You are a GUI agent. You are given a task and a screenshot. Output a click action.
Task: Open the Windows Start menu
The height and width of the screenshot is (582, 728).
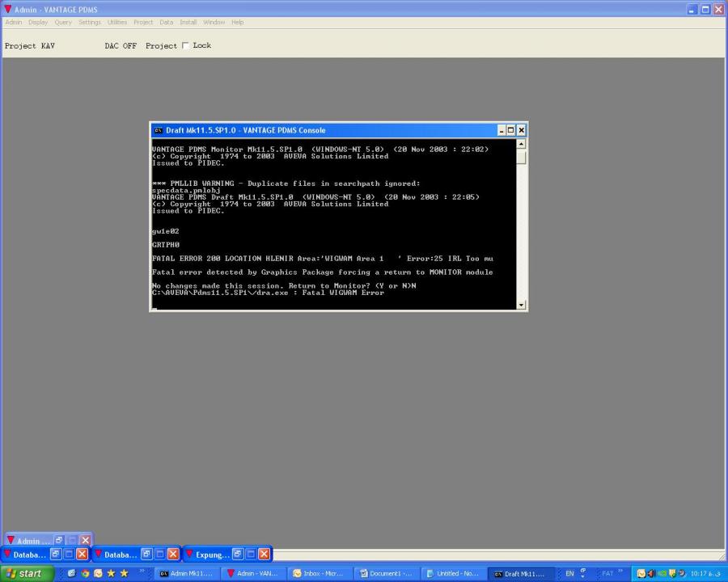(x=26, y=574)
